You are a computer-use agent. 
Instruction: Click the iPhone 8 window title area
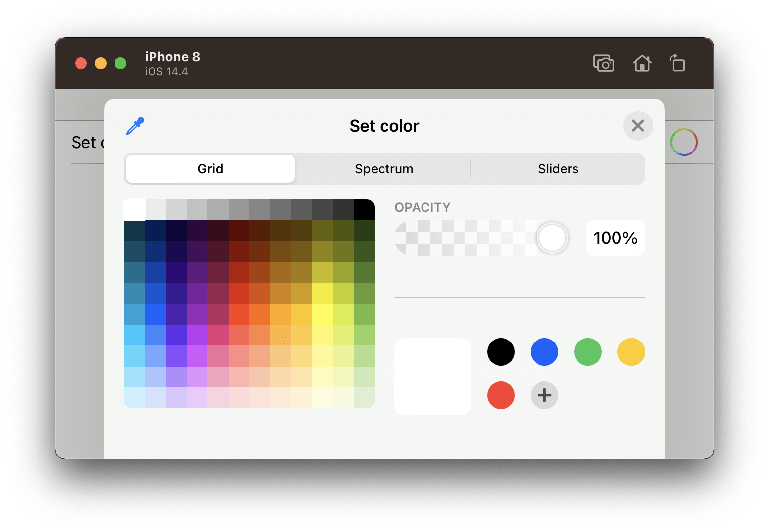(x=173, y=56)
